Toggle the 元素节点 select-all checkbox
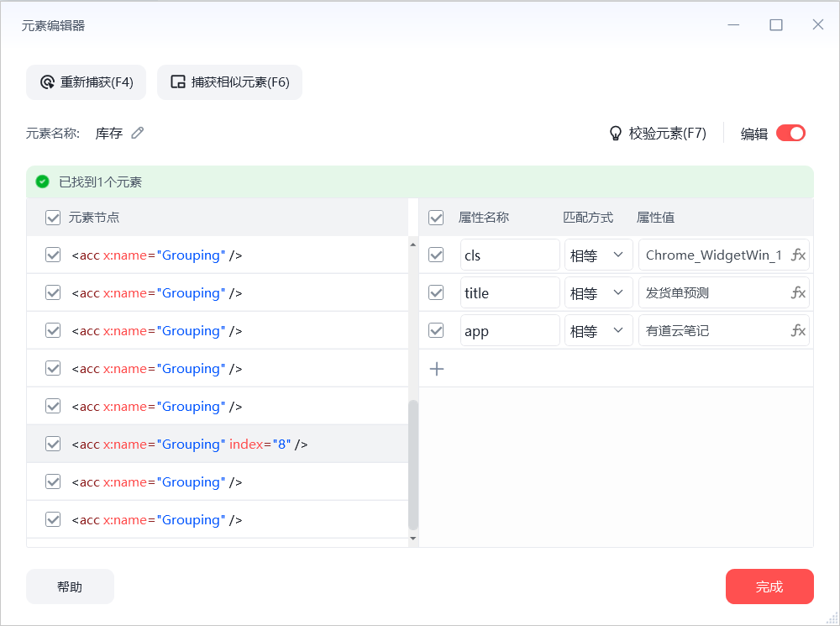Image resolution: width=840 pixels, height=626 pixels. click(53, 218)
